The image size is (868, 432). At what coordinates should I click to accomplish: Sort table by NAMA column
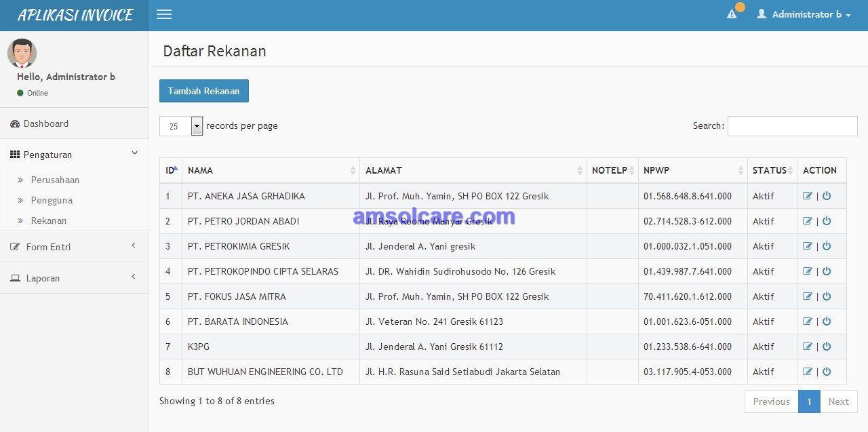271,170
